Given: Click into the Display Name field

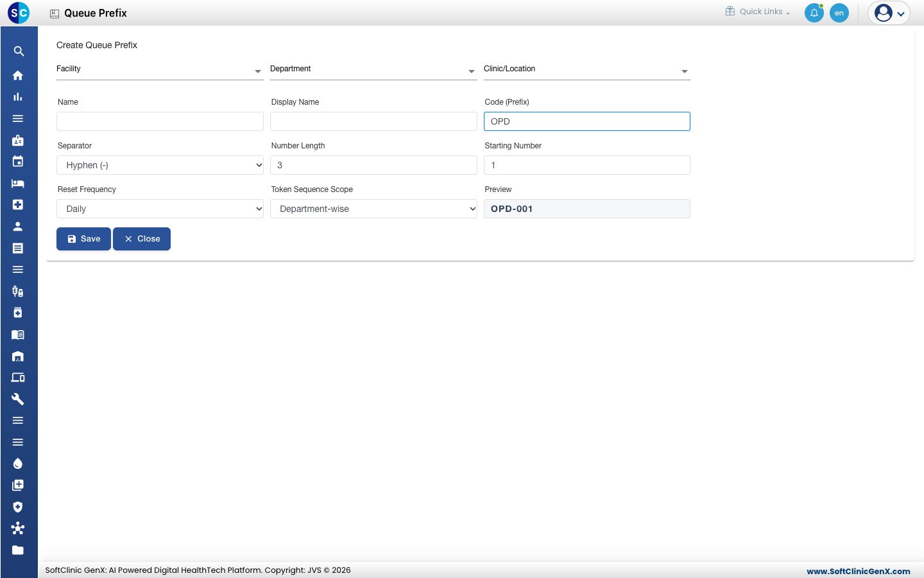Looking at the screenshot, I should [x=373, y=121].
